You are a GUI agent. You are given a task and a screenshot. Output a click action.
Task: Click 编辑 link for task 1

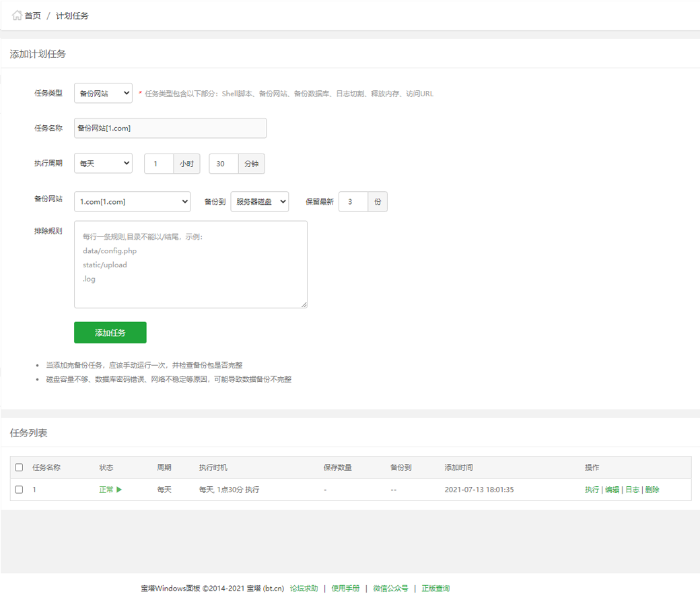pos(612,490)
